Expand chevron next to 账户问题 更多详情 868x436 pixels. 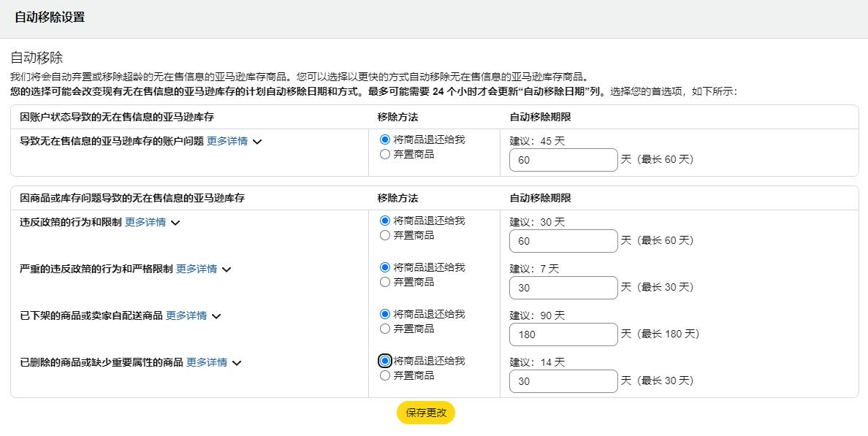coord(257,142)
